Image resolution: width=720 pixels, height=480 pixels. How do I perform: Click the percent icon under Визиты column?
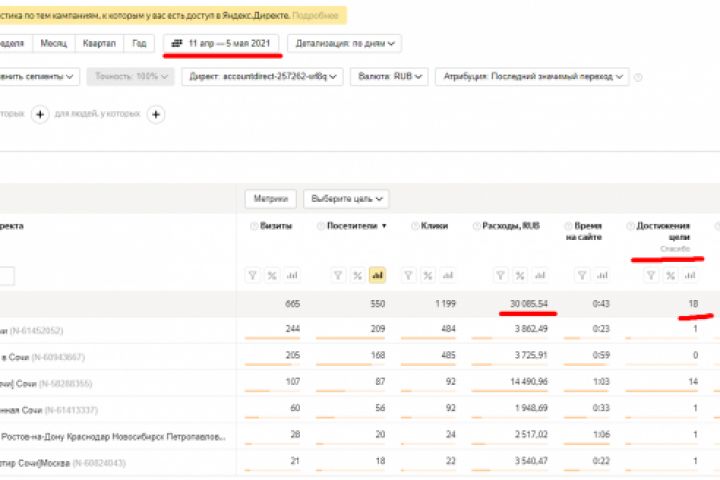coord(274,275)
